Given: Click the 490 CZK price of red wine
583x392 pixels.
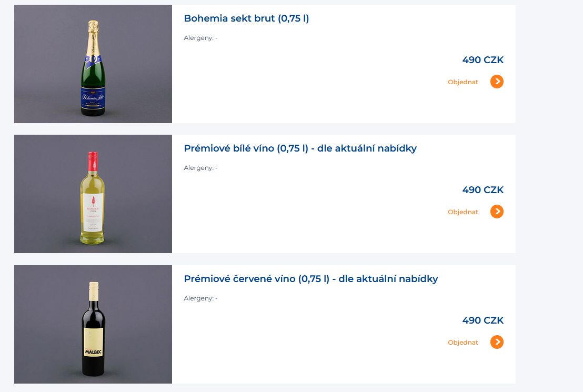Looking at the screenshot, I should point(483,320).
